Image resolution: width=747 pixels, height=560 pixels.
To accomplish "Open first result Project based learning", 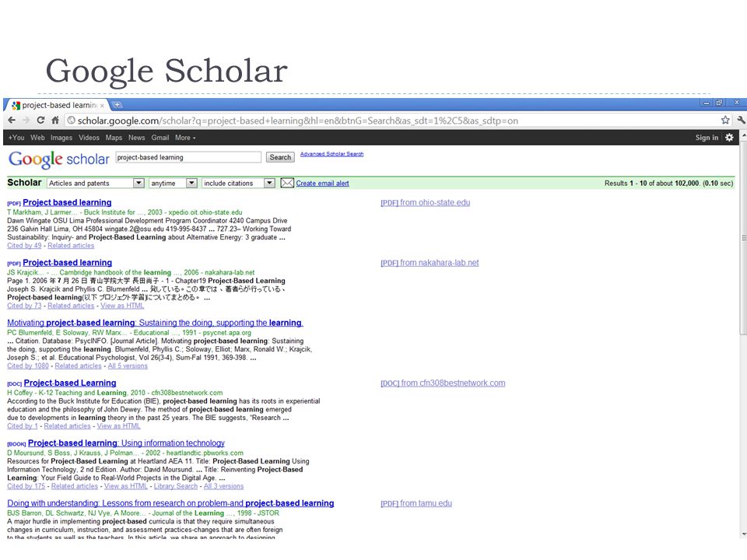I will pos(67,202).
